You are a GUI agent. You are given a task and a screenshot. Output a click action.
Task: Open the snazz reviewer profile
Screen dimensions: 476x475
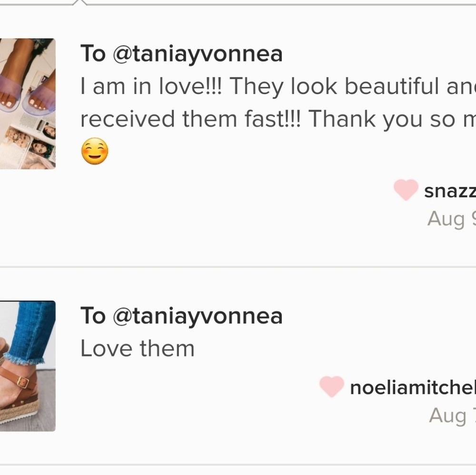click(x=449, y=191)
